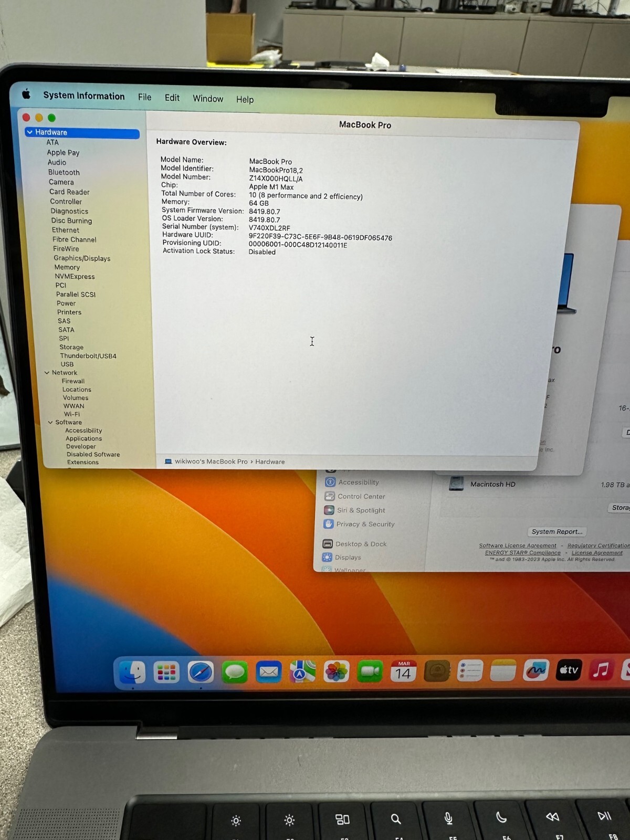Open Messages app in the Dock
This screenshot has width=630, height=840.
(235, 672)
